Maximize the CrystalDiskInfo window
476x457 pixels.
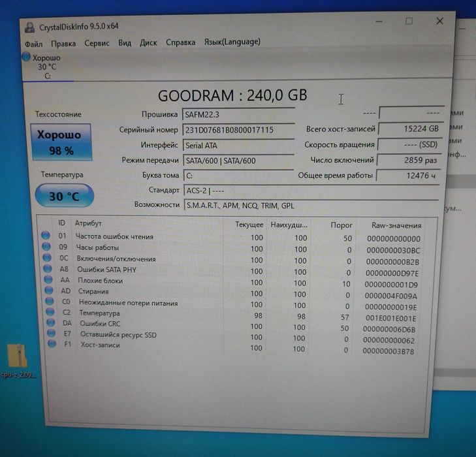coord(409,21)
